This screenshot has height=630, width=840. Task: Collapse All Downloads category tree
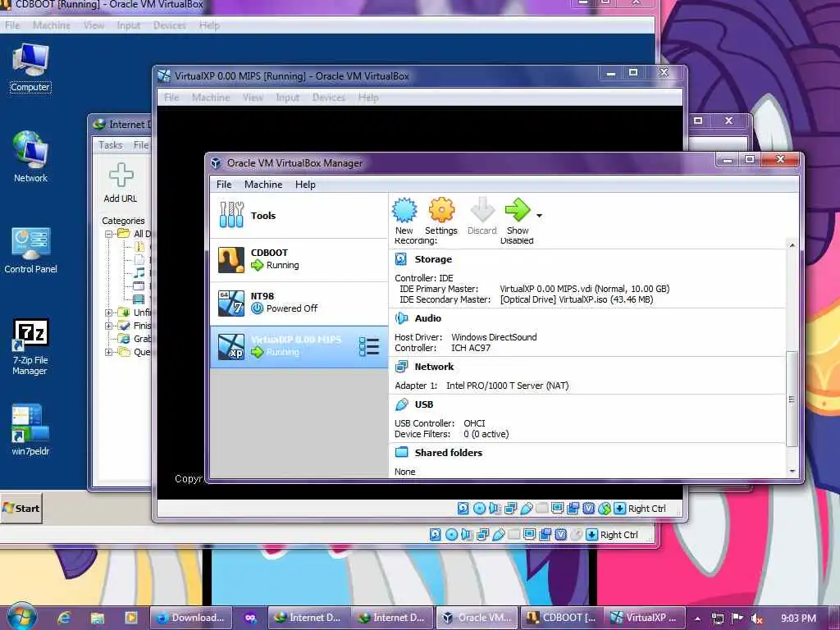[x=109, y=234]
